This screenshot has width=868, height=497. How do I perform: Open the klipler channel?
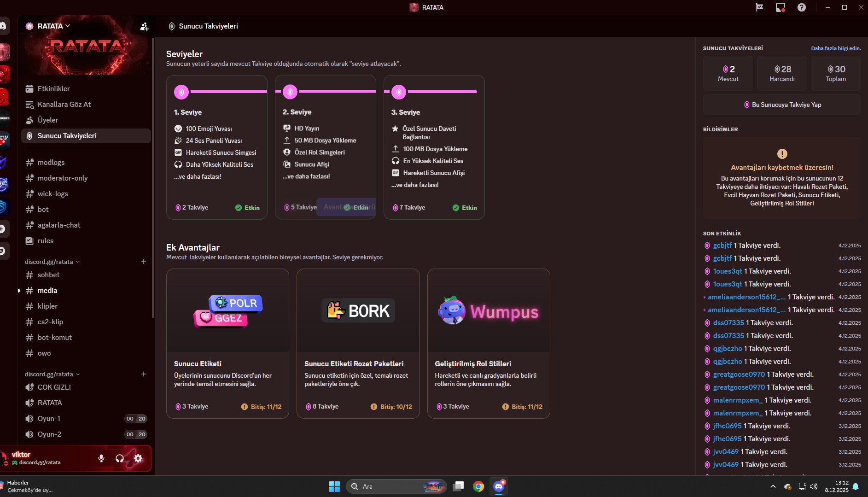[86, 306]
